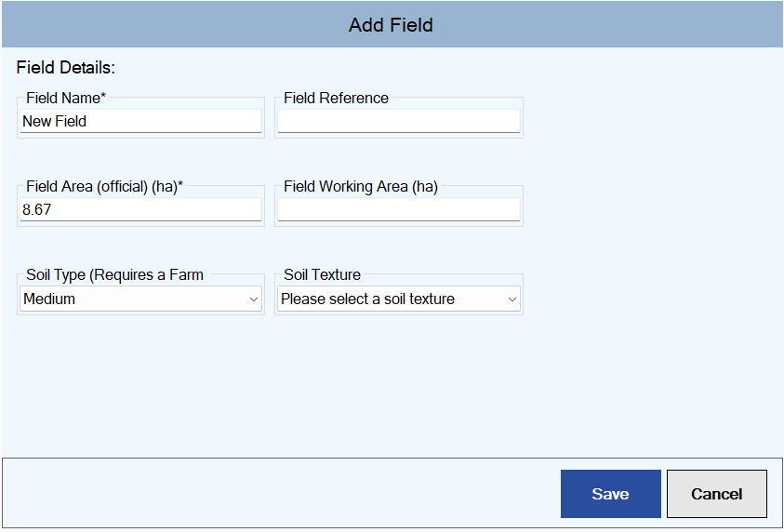Screen dimensions: 784x532
Task: Click the Field Name* label
Action: (x=66, y=98)
